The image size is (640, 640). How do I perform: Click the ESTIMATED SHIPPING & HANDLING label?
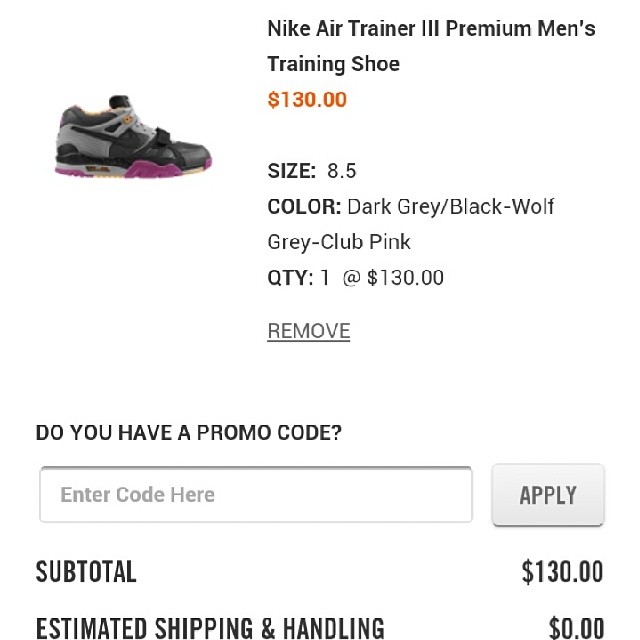coord(210,628)
